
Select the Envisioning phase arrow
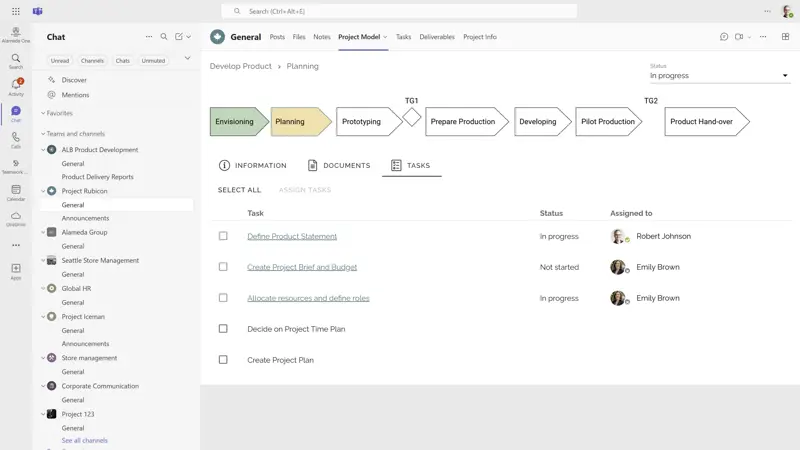tap(239, 121)
